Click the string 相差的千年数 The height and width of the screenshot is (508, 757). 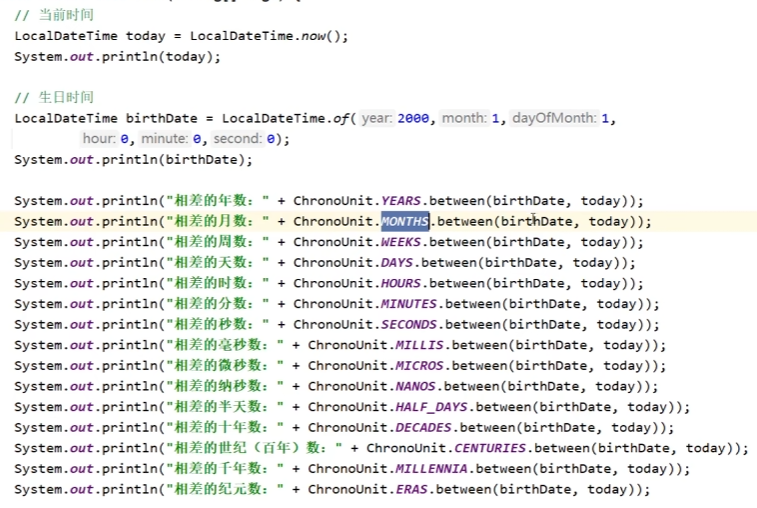(x=225, y=469)
